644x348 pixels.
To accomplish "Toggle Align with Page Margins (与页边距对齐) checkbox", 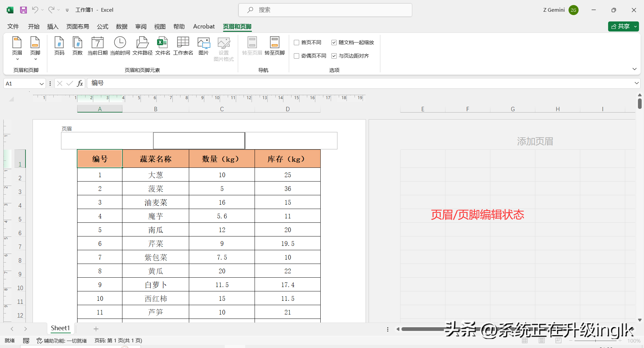I will pyautogui.click(x=334, y=56).
